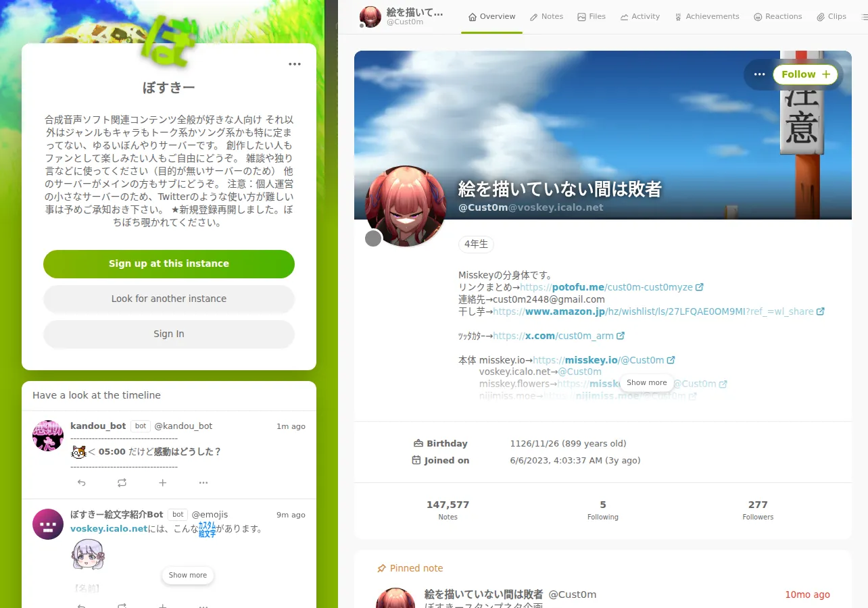The image size is (868, 608).
Task: Open the Files tab
Action: 592,17
